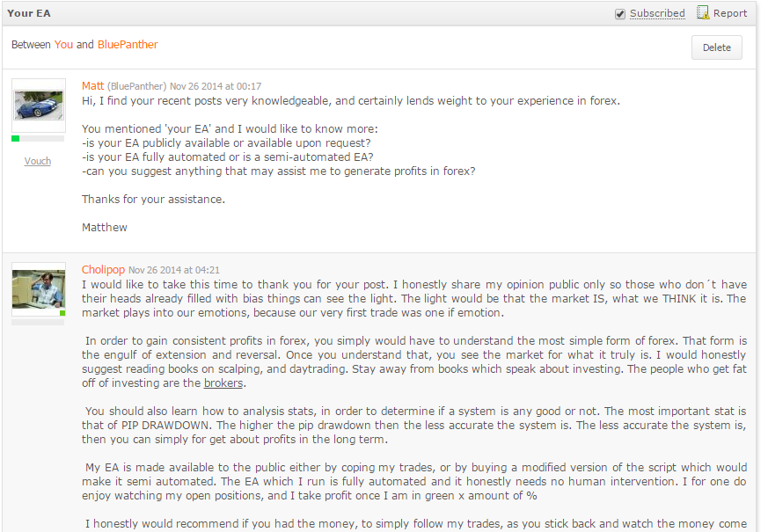This screenshot has height=532, width=768.
Task: Click the Your EA thread title
Action: coord(29,13)
